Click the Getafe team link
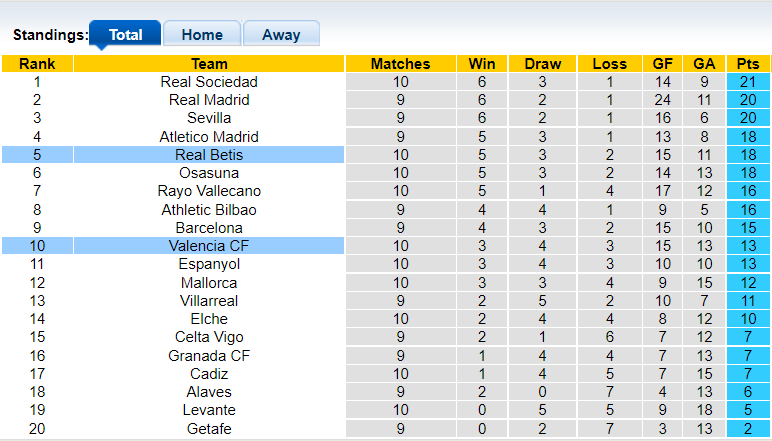The image size is (772, 441). (x=209, y=429)
